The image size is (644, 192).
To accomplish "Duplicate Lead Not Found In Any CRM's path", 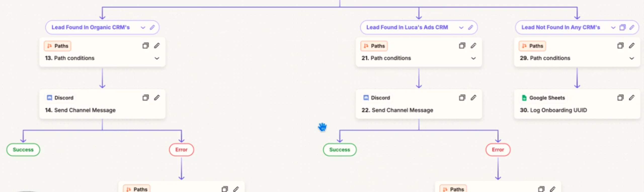I will 622,27.
